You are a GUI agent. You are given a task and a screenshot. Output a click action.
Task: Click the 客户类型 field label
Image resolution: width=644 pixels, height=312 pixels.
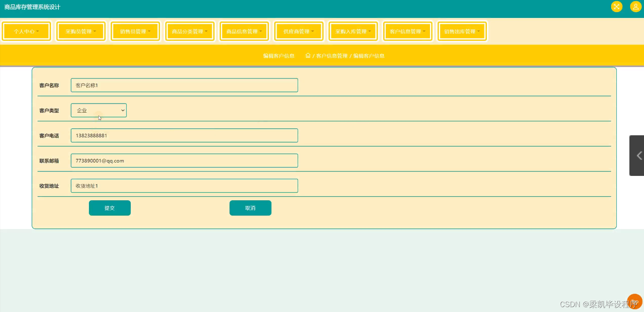click(x=49, y=110)
